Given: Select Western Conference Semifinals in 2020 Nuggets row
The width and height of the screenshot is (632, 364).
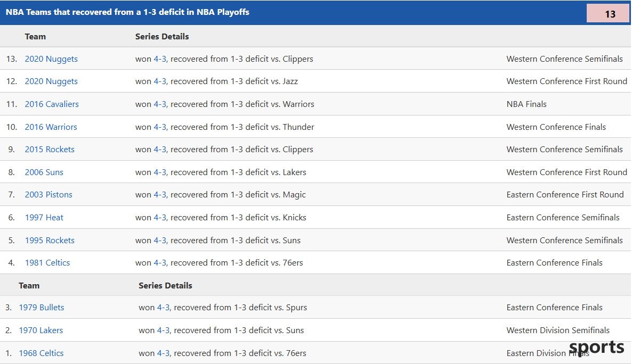Looking at the screenshot, I should tap(565, 59).
